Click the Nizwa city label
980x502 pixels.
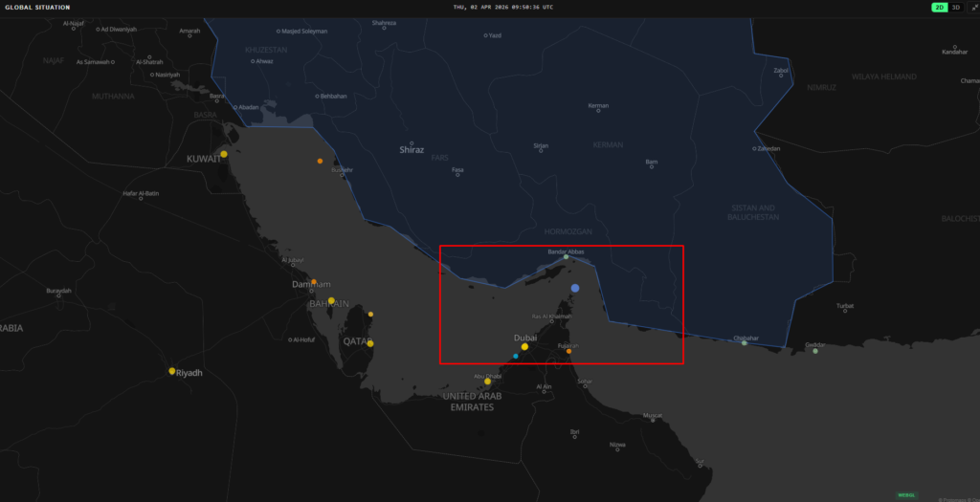(x=617, y=445)
